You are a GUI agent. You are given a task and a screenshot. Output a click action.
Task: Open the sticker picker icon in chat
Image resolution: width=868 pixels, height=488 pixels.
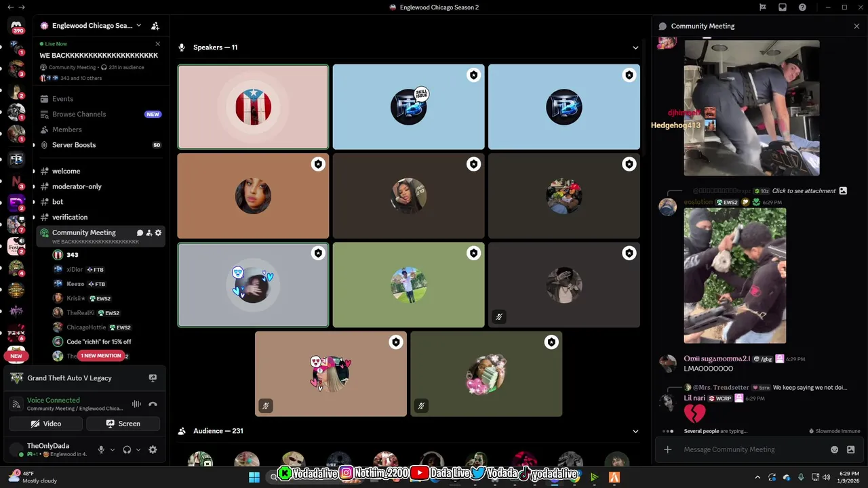(850, 449)
